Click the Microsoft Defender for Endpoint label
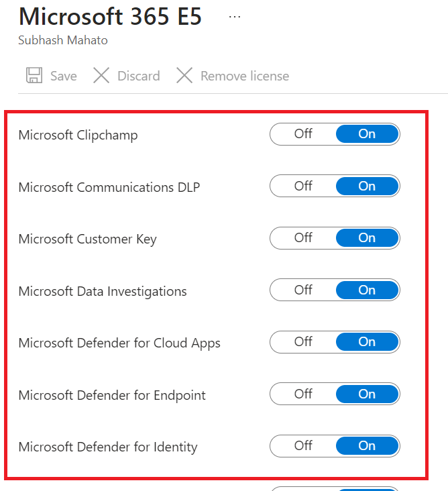Screen dimensions: 448x491 112,395
